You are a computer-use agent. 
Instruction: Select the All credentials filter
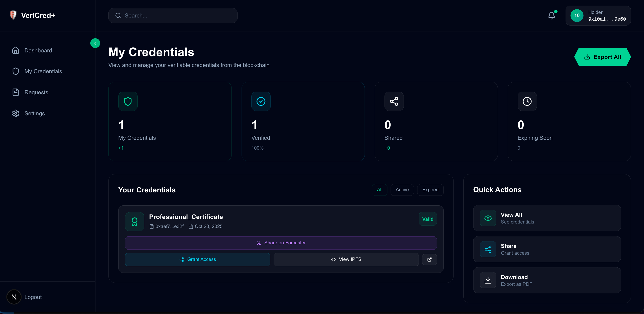(379, 190)
